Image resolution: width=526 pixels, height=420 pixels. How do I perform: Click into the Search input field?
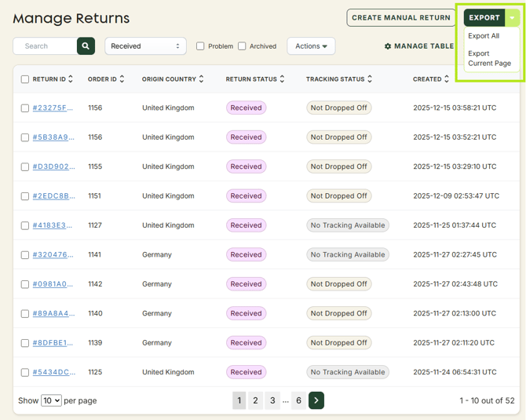coord(45,46)
